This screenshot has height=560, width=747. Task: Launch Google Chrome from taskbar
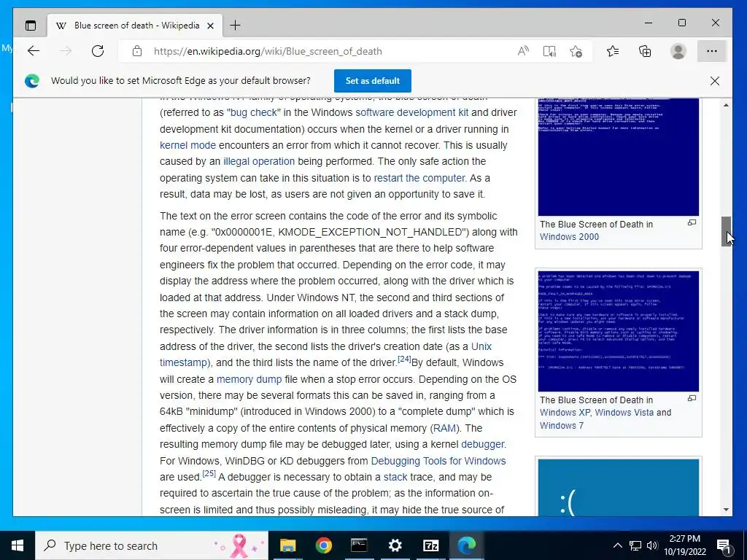(x=323, y=545)
